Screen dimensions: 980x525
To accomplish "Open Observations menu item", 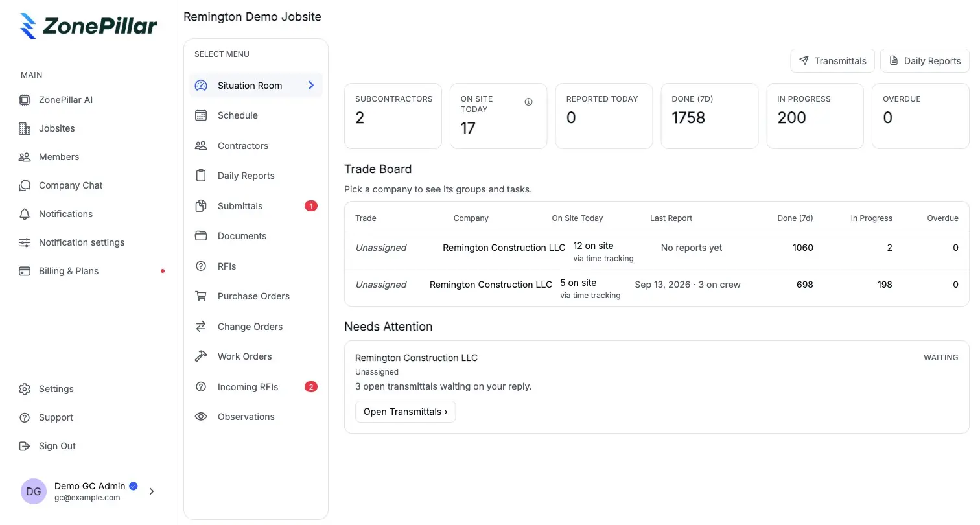I will pyautogui.click(x=256, y=417).
